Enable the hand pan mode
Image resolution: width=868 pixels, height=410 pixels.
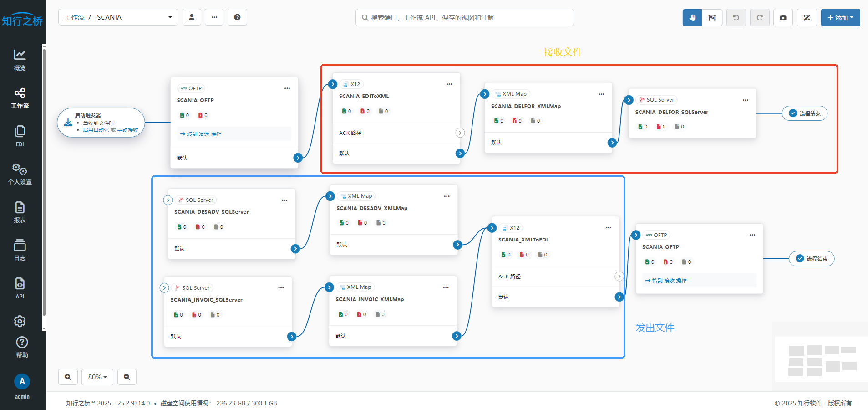[x=692, y=18]
